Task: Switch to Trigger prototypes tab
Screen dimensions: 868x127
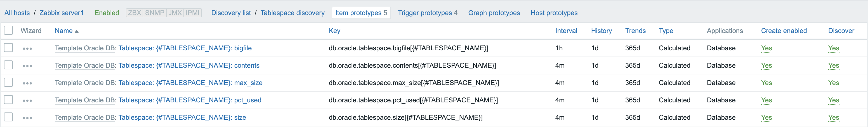Action: [x=427, y=13]
